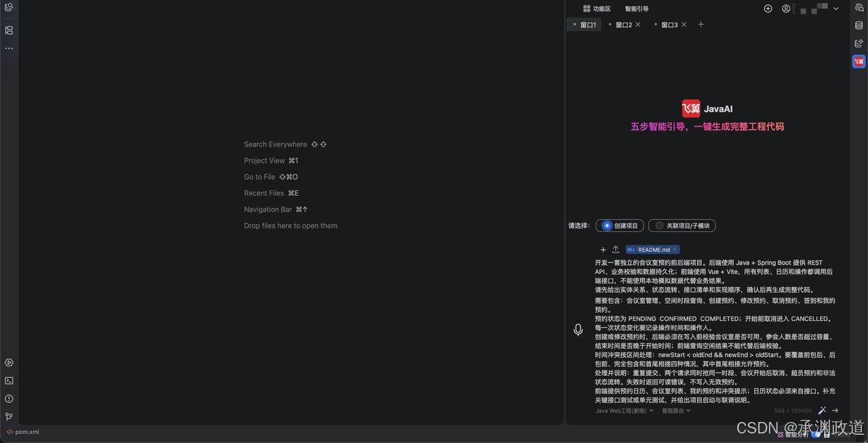This screenshot has height=443, width=868.
Task: Toggle the 智能分析 switch
Action: click(x=816, y=434)
